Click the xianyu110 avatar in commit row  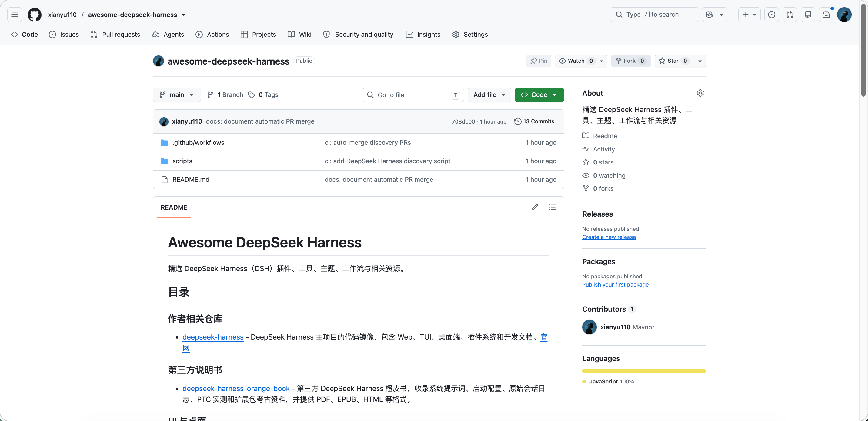[164, 121]
